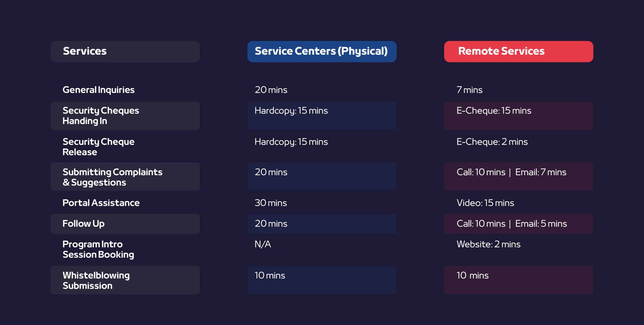Select the Service Centers (Physical) header

click(x=321, y=51)
